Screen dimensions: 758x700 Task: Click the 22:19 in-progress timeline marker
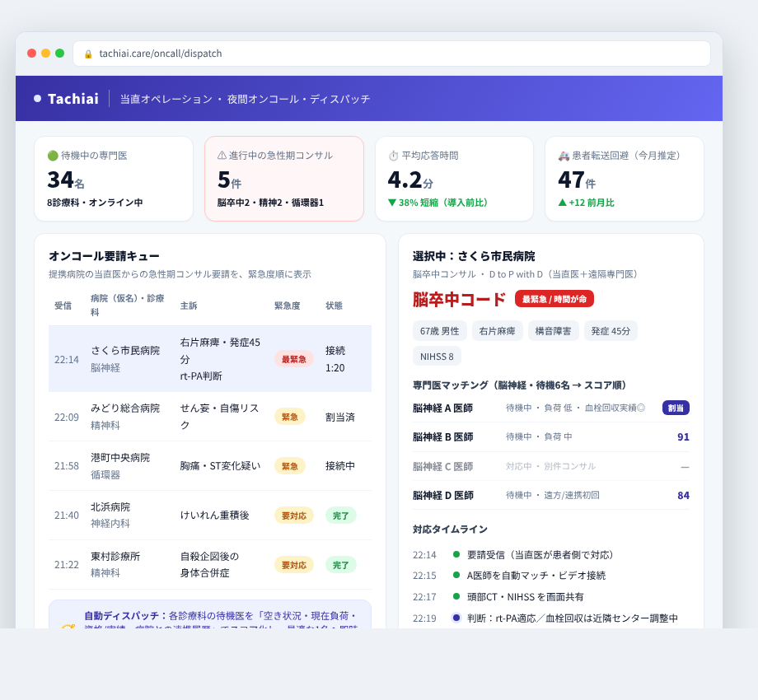(456, 618)
